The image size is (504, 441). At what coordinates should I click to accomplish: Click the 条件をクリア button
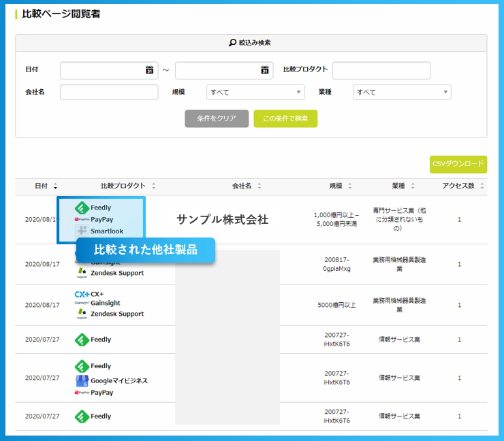click(217, 118)
